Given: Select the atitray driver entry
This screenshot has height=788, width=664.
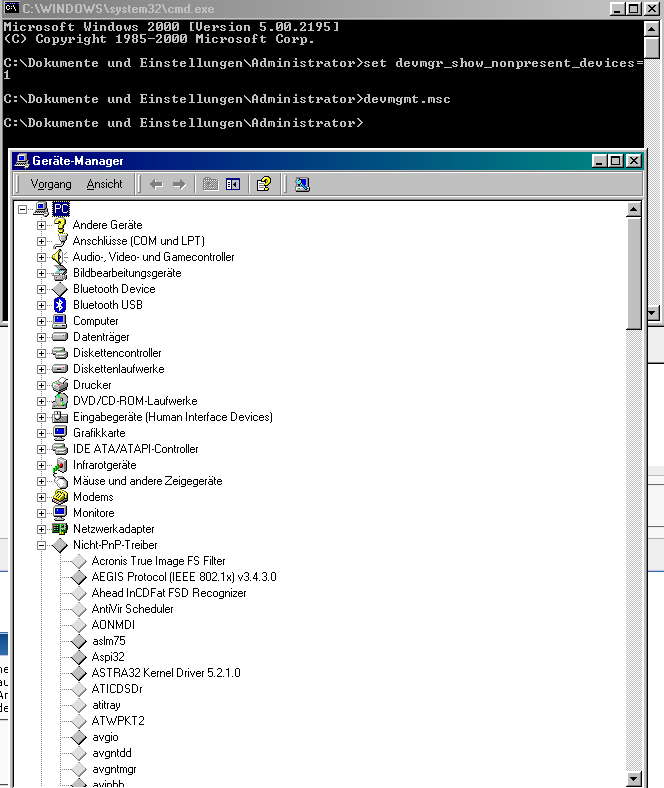Looking at the screenshot, I should point(106,705).
